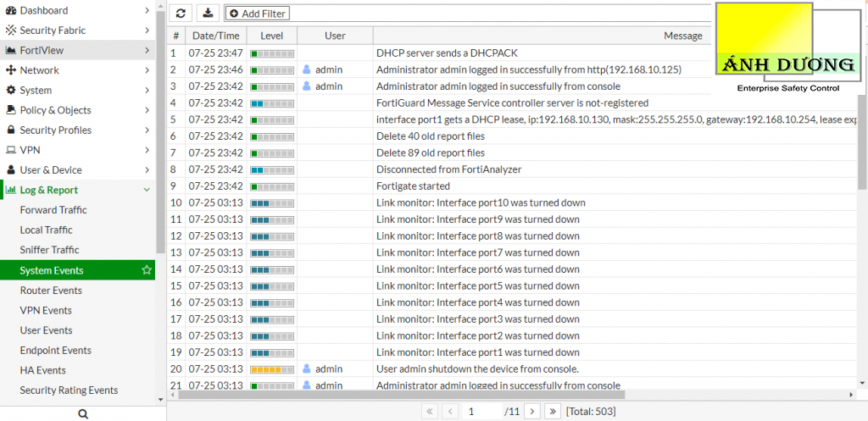Click the VPN laptop icon
868x421 pixels.
click(x=10, y=150)
